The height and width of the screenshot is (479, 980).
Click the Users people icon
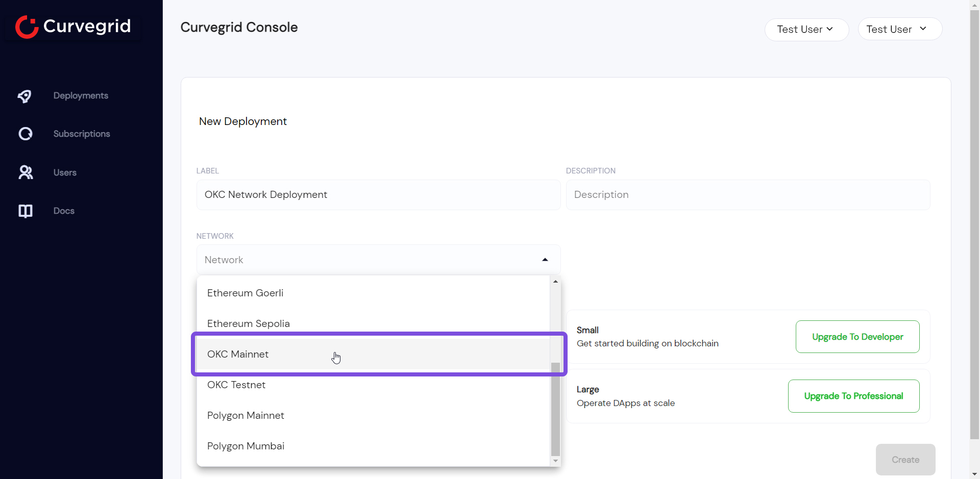(25, 172)
